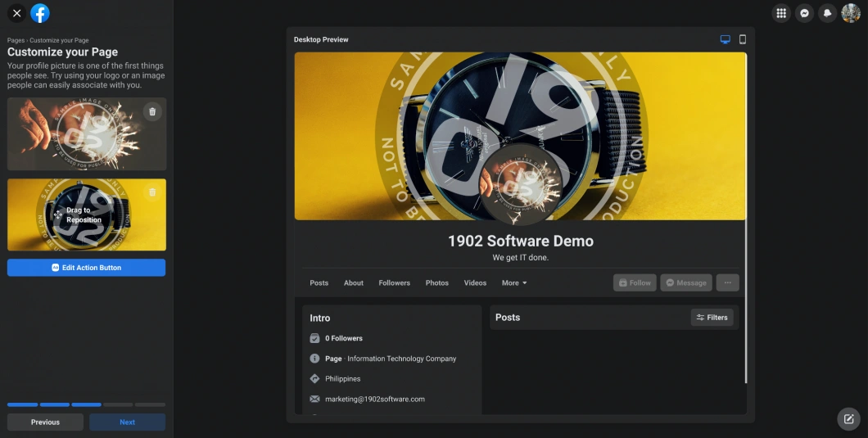Open the apps grid menu icon
This screenshot has height=438, width=868.
[x=781, y=13]
